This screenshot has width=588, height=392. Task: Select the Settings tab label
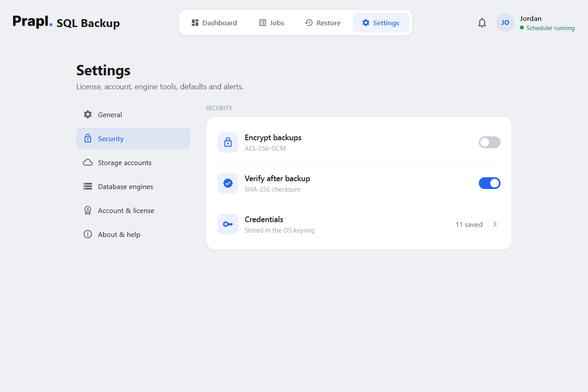pyautogui.click(x=386, y=23)
